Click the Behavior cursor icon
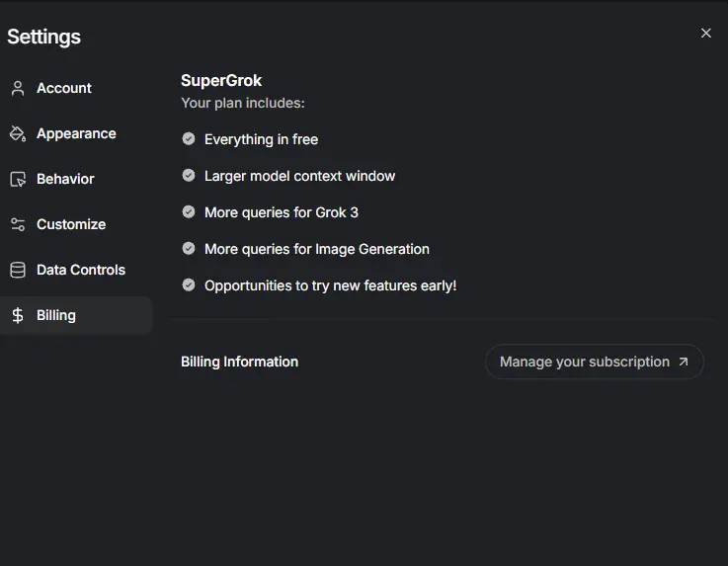The width and height of the screenshot is (728, 566). 18,179
